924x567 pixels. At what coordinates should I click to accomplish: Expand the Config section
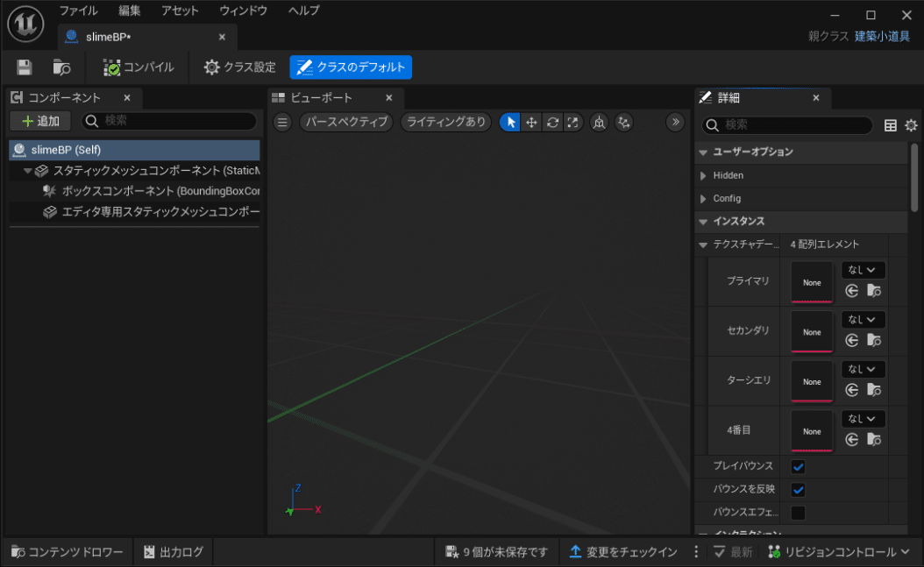[704, 198]
